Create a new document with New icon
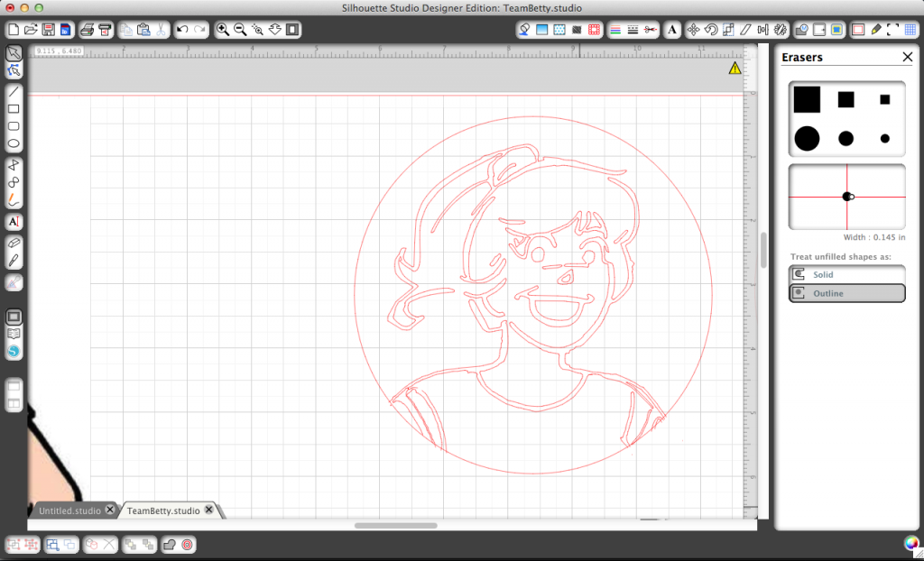Image resolution: width=924 pixels, height=561 pixels. 14,30
